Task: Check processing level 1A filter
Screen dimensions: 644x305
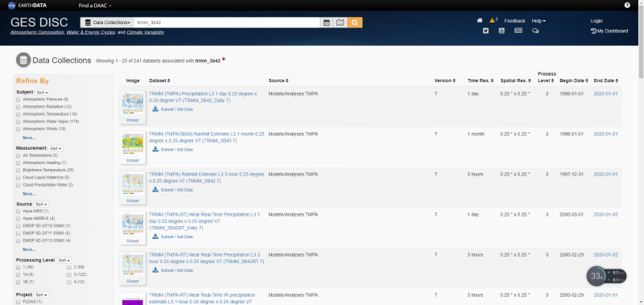Action: (x=18, y=274)
